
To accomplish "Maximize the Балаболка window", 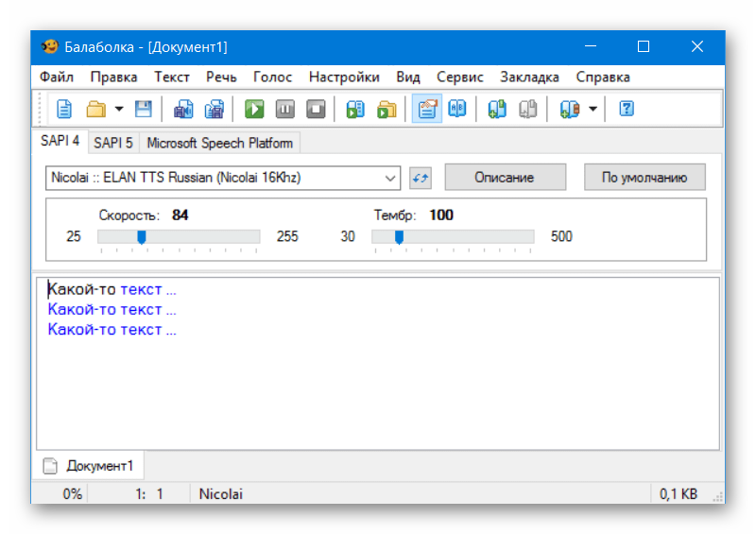I will point(644,47).
